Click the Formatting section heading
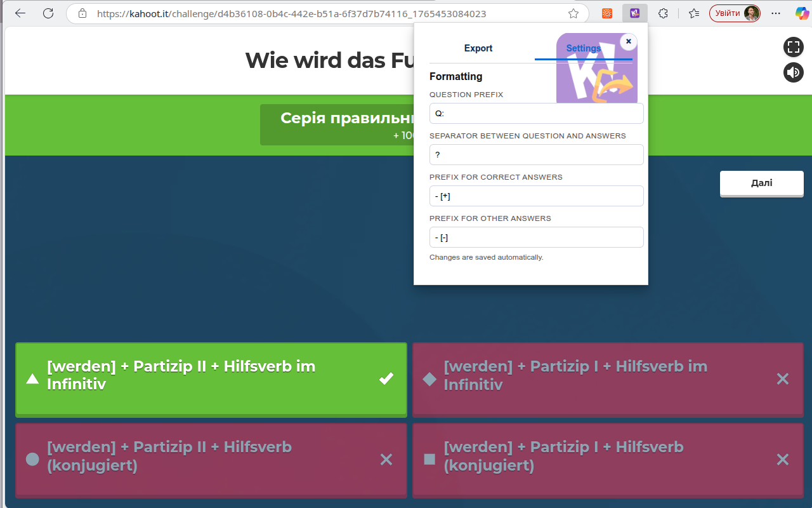This screenshot has height=508, width=812. coord(456,76)
